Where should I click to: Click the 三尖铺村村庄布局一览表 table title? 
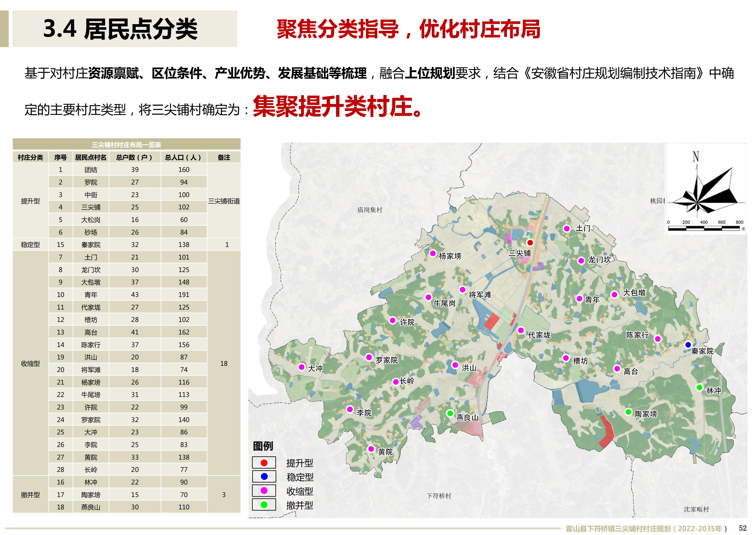[126, 145]
